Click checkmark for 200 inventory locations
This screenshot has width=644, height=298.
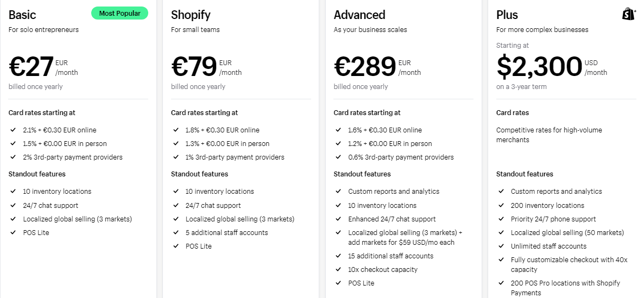coord(501,206)
